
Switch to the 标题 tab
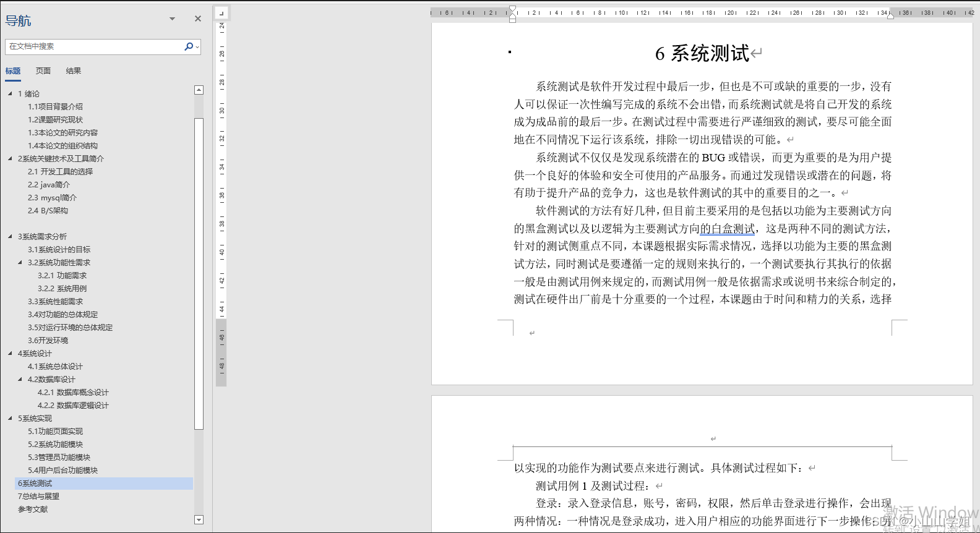click(x=13, y=71)
